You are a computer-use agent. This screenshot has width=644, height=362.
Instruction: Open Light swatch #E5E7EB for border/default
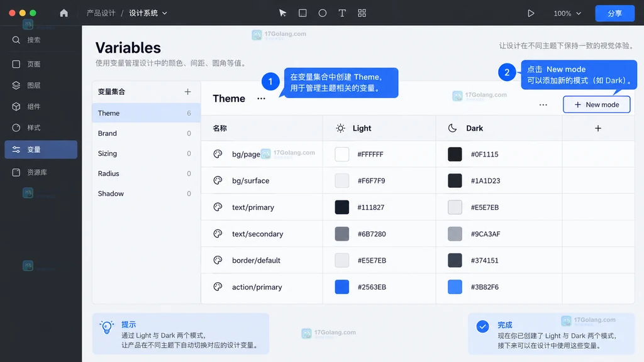(x=341, y=260)
